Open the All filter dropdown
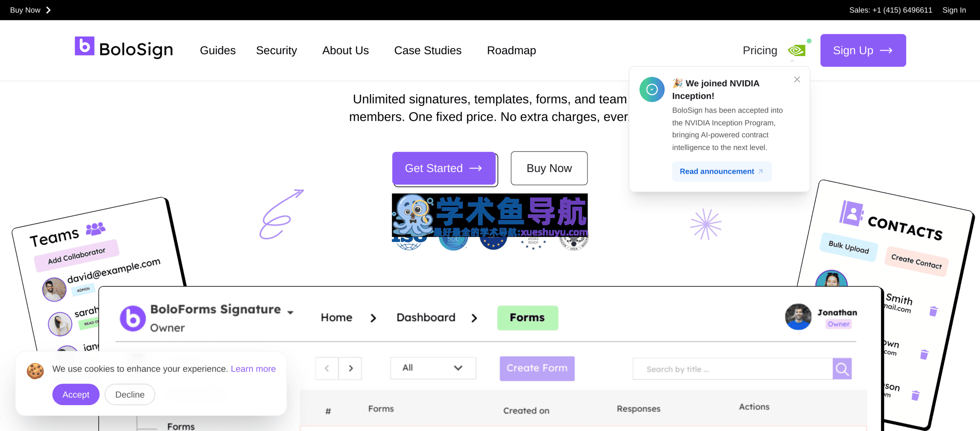This screenshot has height=431, width=980. pyautogui.click(x=433, y=368)
